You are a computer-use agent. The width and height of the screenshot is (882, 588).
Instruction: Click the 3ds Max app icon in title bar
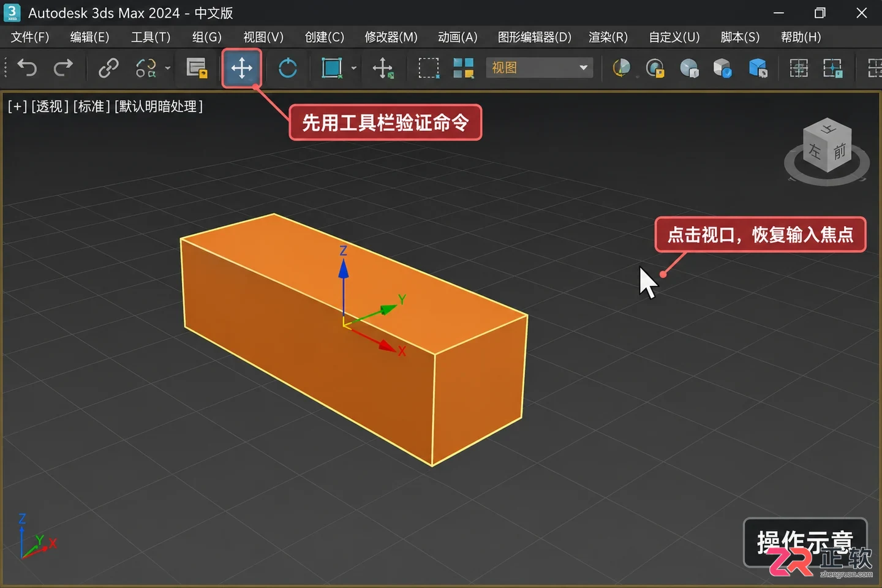12,12
